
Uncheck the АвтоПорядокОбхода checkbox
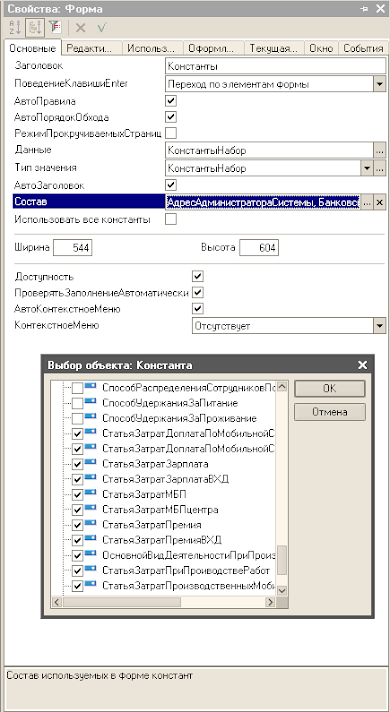(171, 117)
